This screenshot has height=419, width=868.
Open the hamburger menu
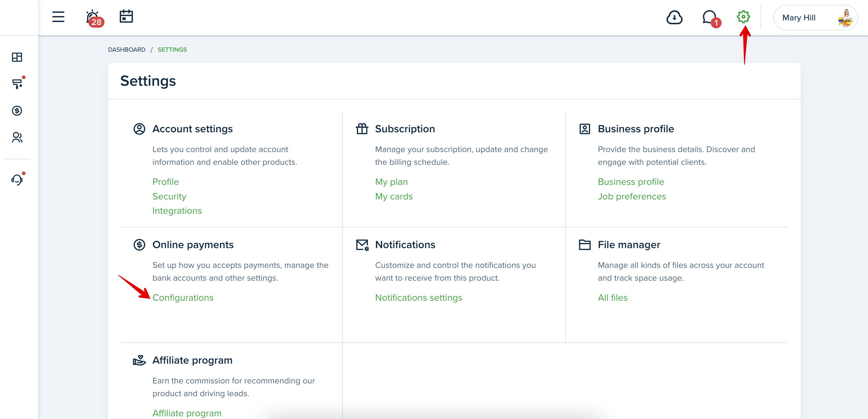[x=58, y=17]
